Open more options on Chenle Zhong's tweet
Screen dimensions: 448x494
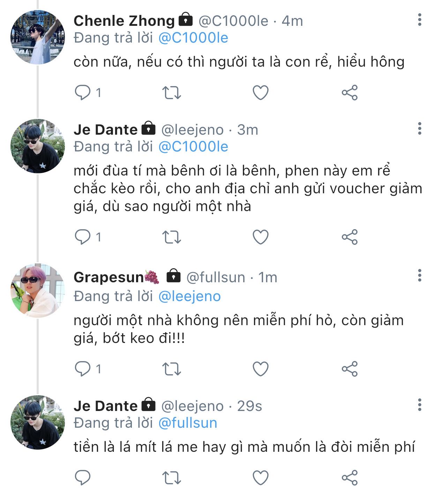(419, 20)
